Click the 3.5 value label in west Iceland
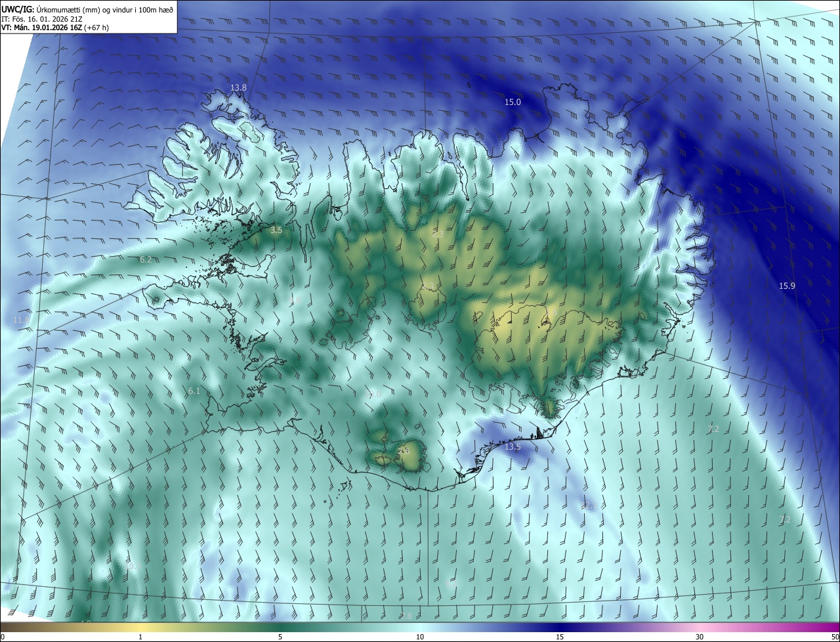 [276, 230]
